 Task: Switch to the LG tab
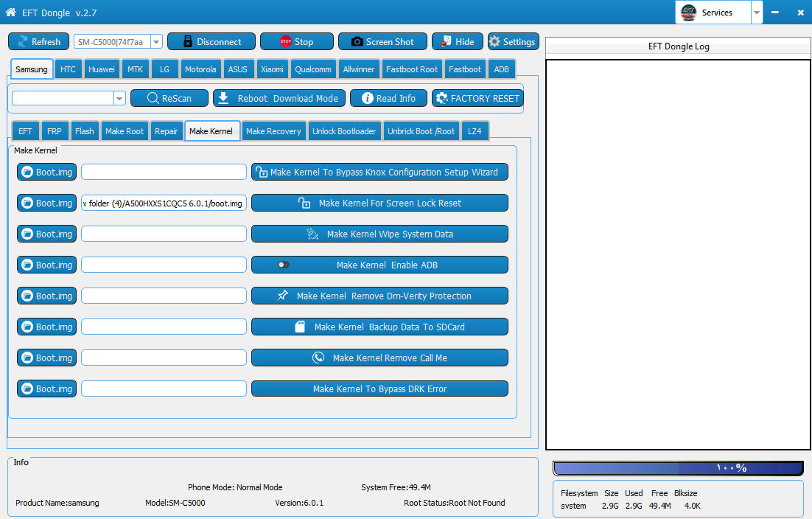tap(164, 69)
